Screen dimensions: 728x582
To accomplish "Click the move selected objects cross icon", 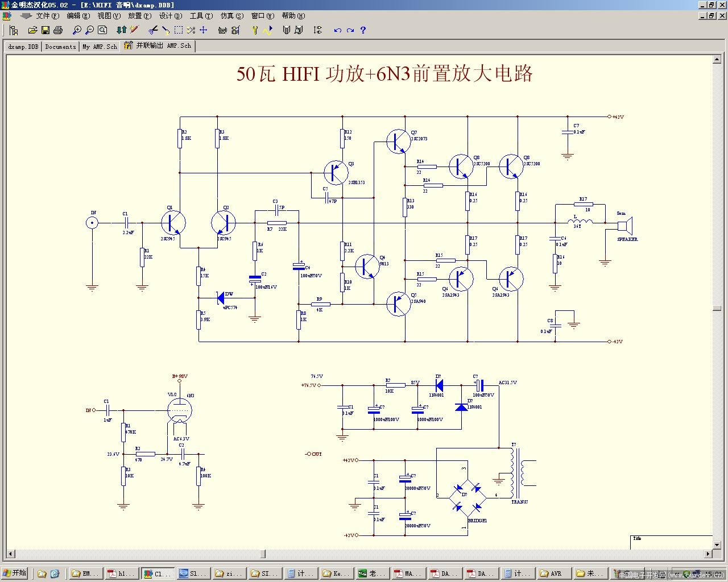I will (x=204, y=30).
